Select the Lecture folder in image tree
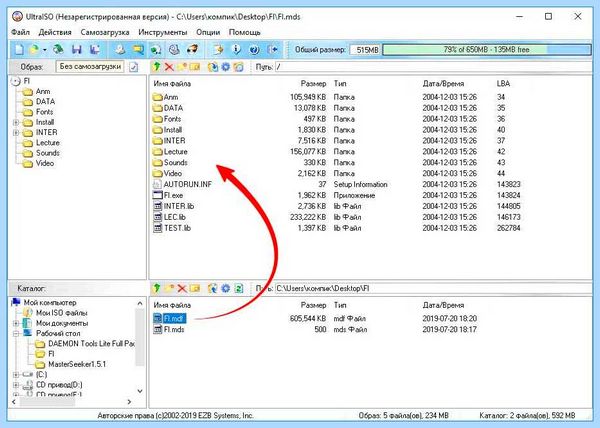 coord(48,143)
